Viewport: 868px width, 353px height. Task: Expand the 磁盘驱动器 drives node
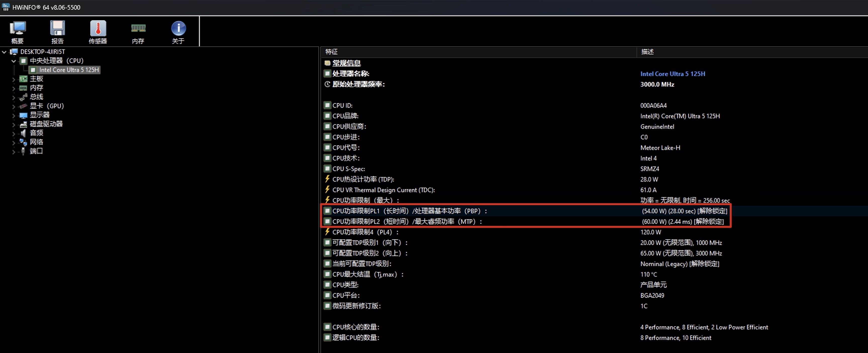click(14, 124)
